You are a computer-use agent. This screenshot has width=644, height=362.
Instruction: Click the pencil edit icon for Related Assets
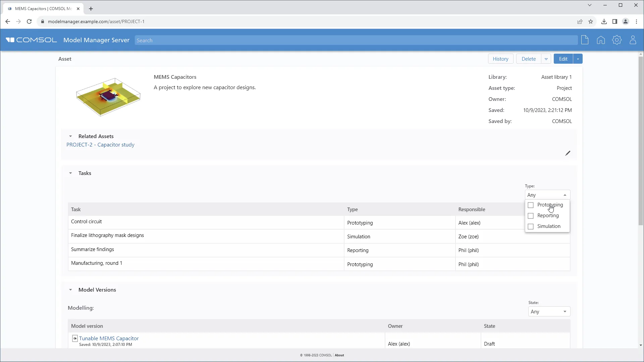568,153
